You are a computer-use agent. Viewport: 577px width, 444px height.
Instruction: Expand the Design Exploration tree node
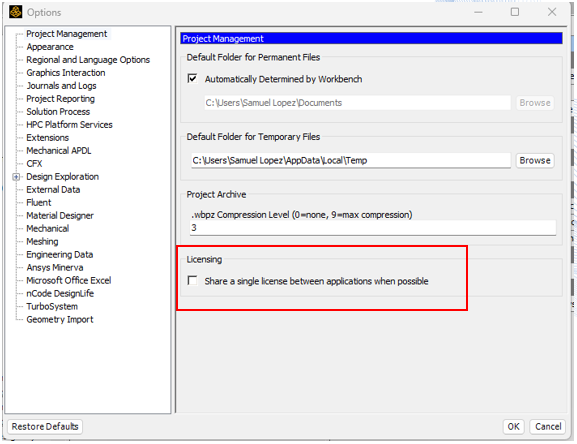[16, 177]
